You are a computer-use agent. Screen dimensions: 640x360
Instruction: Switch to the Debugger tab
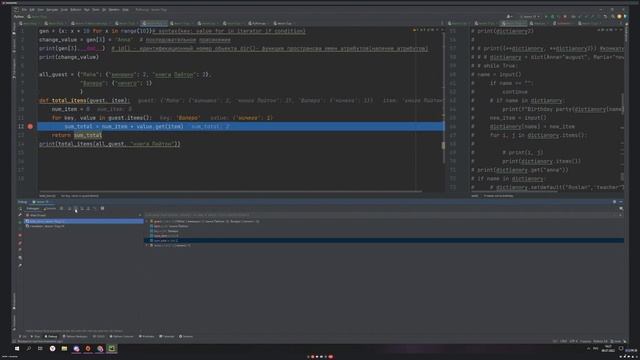(33, 208)
